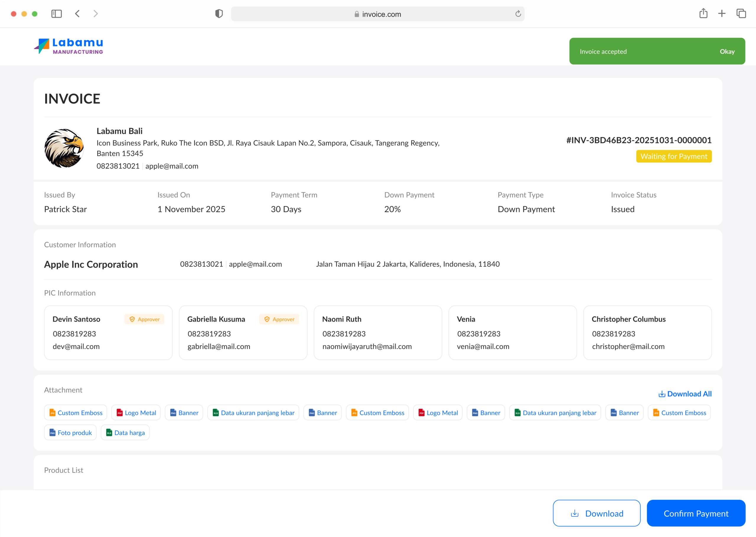Go back with the browser back arrow
Screen dimensions: 756x537
click(77, 14)
